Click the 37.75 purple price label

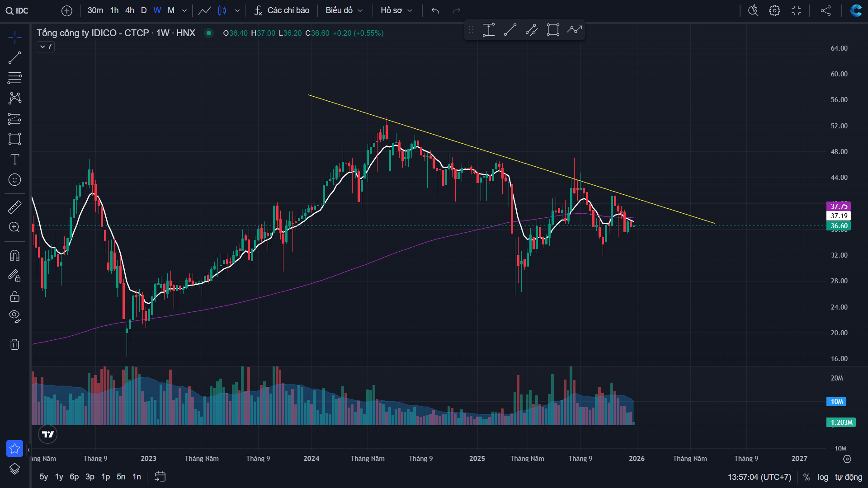(x=839, y=206)
